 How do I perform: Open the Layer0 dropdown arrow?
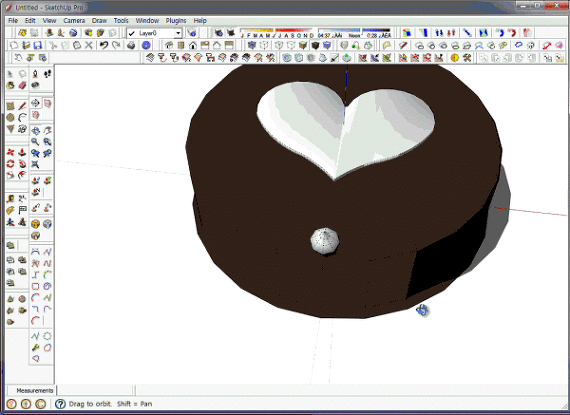pos(178,33)
